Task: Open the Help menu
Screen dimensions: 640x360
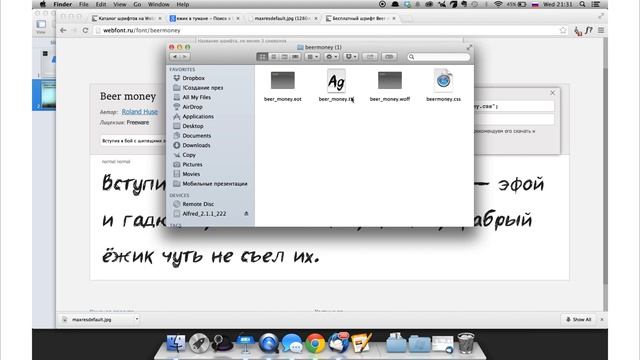Action: coord(182,4)
